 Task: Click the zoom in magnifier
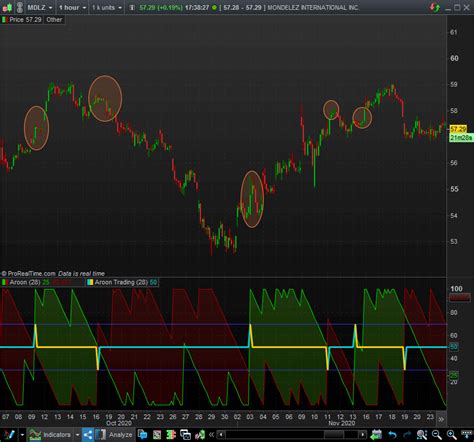click(452, 435)
